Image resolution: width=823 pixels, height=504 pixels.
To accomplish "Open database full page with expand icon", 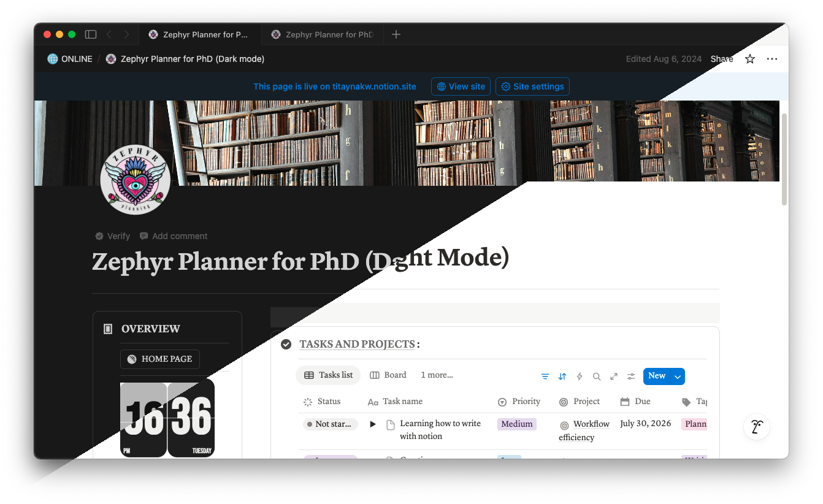I will pyautogui.click(x=614, y=376).
